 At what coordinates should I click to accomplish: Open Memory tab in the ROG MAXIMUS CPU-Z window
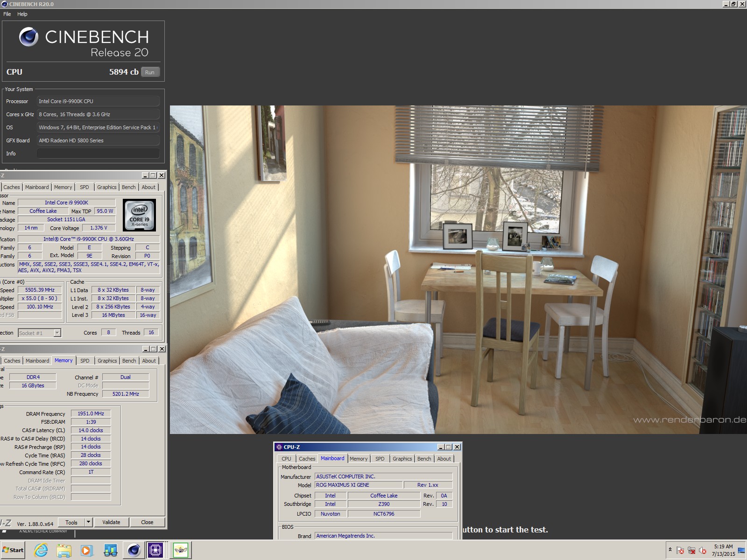pos(359,459)
